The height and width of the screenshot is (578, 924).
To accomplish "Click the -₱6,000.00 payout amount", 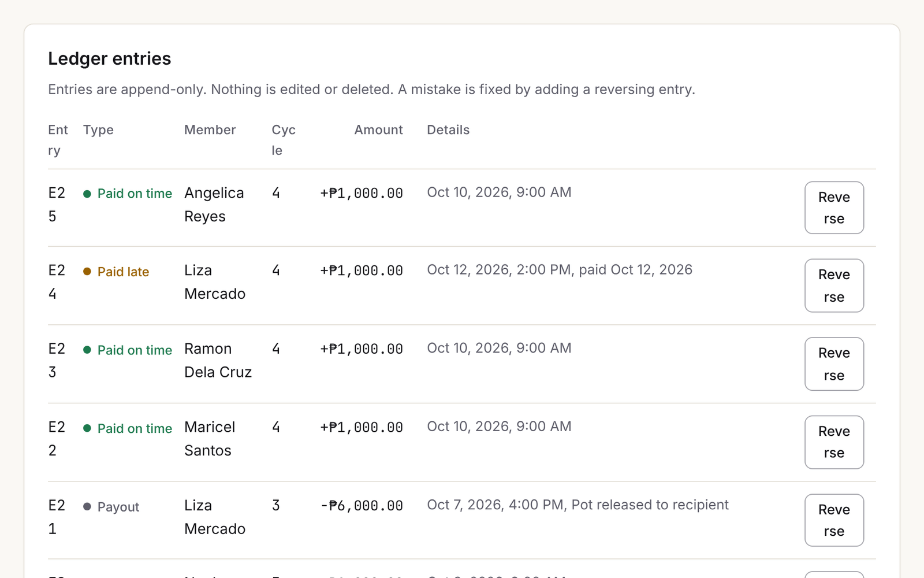I will [x=362, y=506].
